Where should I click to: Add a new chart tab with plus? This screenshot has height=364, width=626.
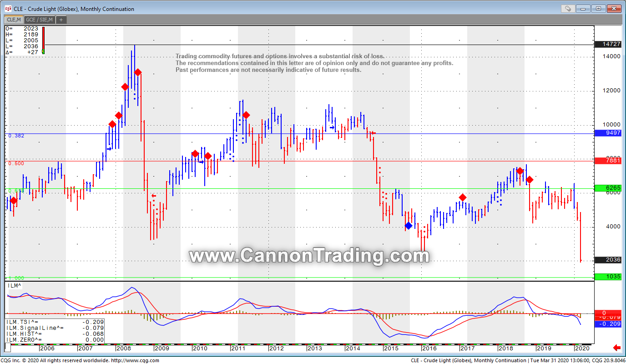point(61,20)
